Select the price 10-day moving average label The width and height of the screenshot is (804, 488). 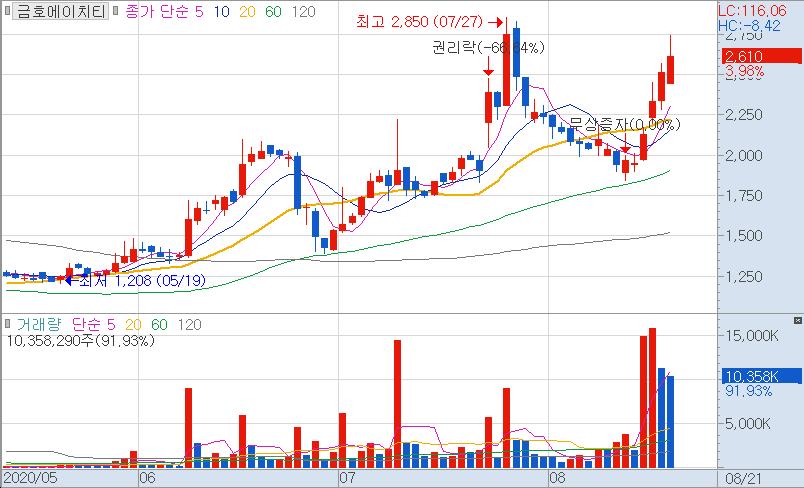pyautogui.click(x=222, y=12)
